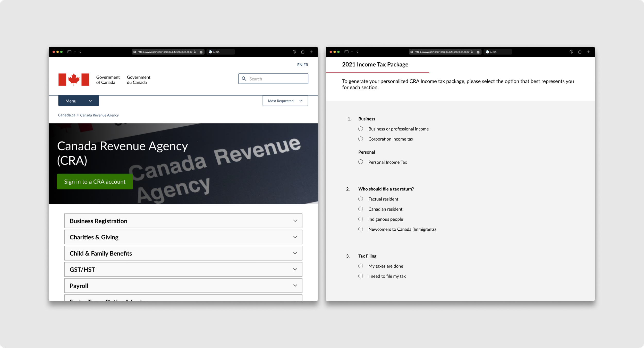This screenshot has height=348, width=644.
Task: Open the Most Requested dropdown
Action: (285, 101)
